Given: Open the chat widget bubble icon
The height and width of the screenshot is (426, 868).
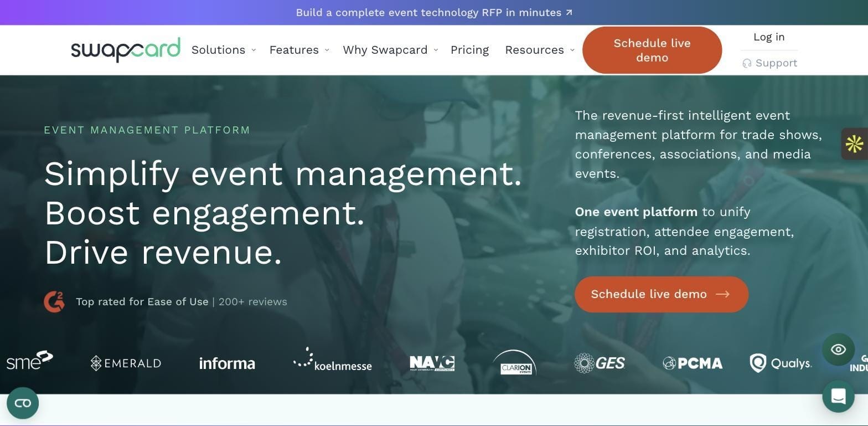Looking at the screenshot, I should point(838,396).
